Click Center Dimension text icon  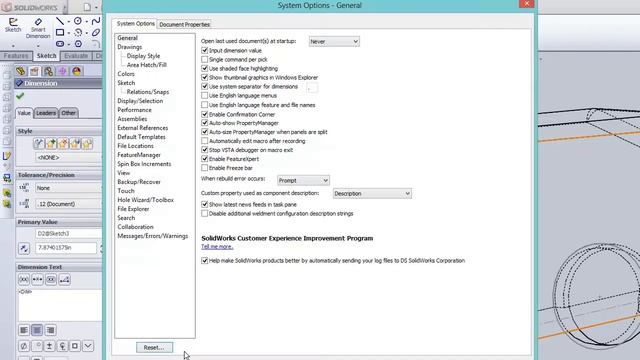[37, 280]
